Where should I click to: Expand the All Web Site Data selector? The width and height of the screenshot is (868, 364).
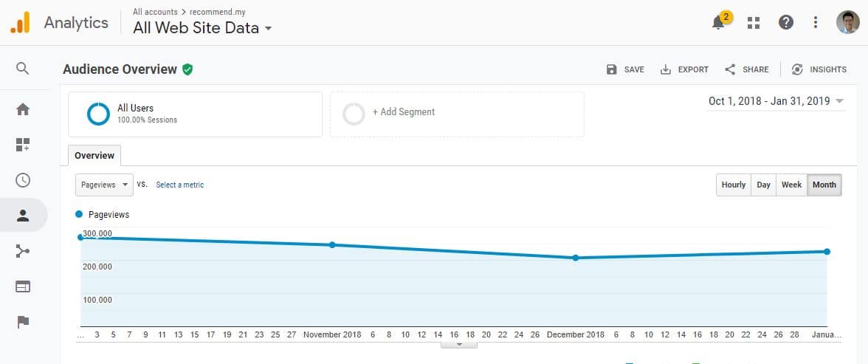202,28
